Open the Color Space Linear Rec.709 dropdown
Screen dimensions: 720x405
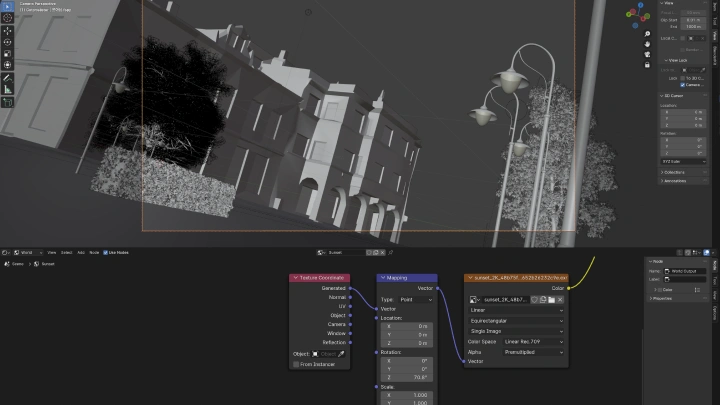click(530, 341)
